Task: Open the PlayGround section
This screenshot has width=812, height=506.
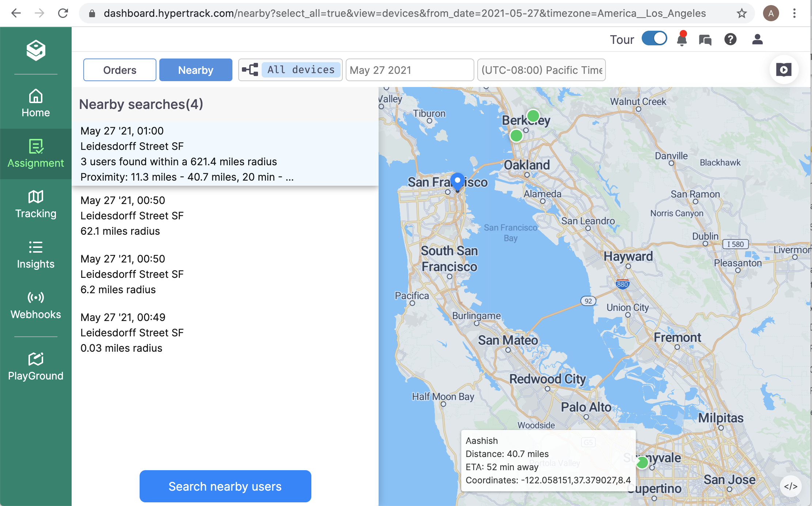Action: coord(35,366)
